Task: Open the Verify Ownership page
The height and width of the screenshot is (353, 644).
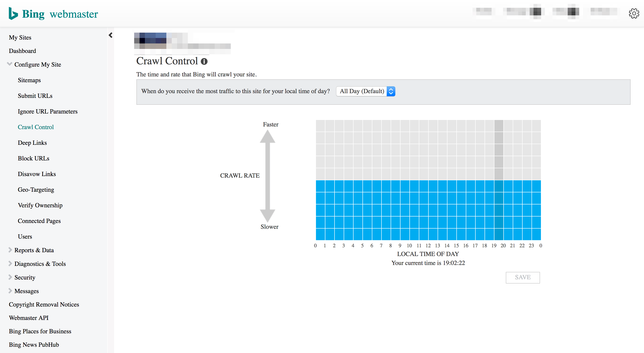Action: tap(40, 205)
